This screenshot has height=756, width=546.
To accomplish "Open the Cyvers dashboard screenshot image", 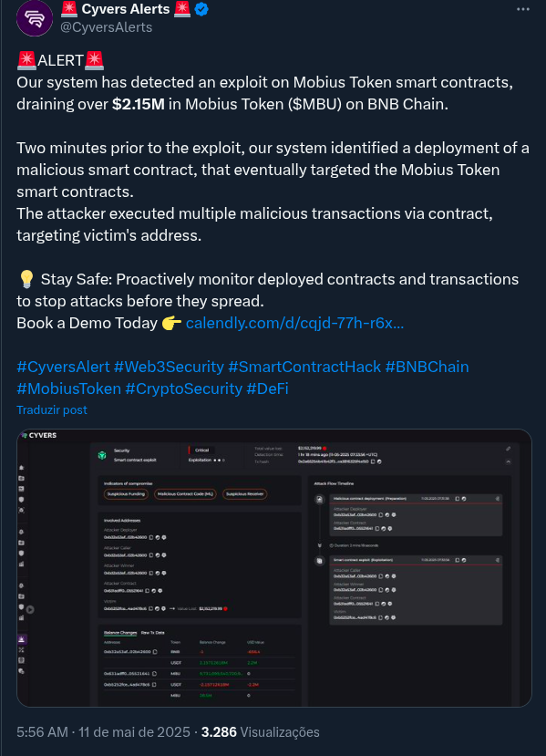I will pyautogui.click(x=274, y=568).
